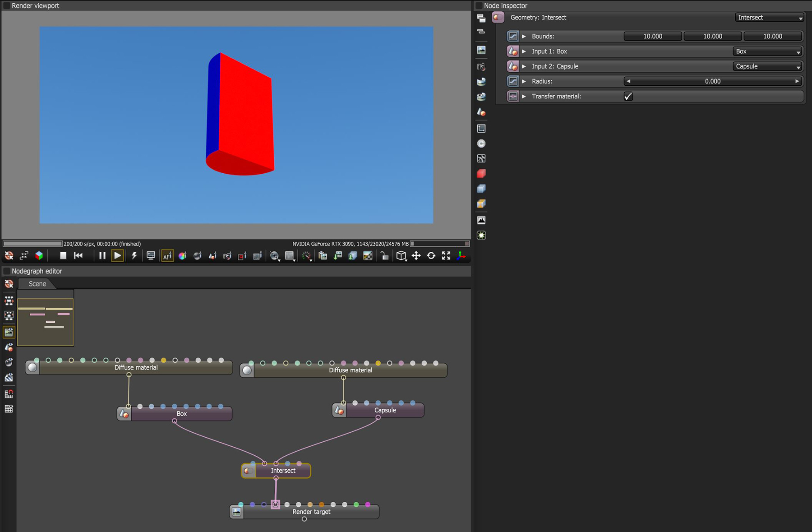Expand the Input 2: Capsule row
812x532 pixels.
[524, 66]
